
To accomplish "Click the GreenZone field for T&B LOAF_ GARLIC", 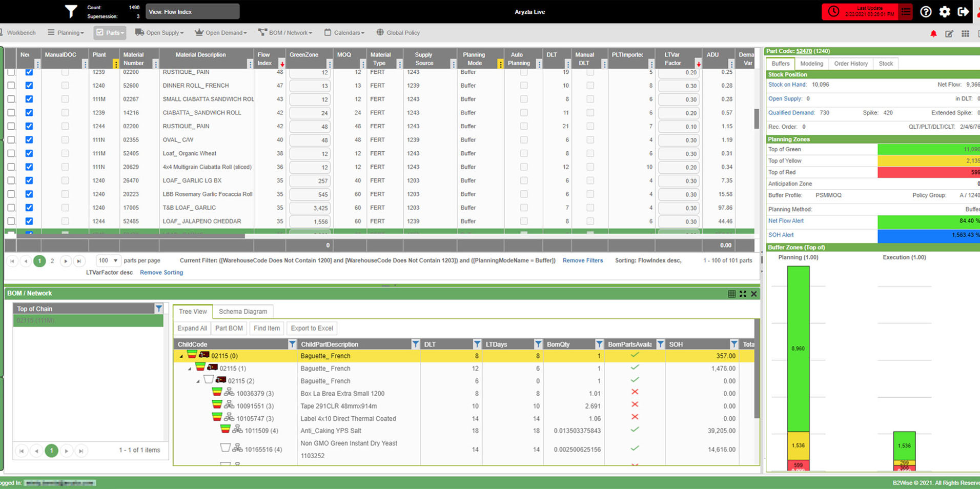I will 310,208.
